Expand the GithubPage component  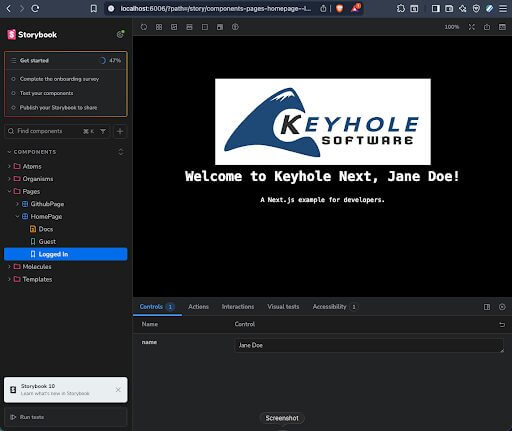(47, 204)
